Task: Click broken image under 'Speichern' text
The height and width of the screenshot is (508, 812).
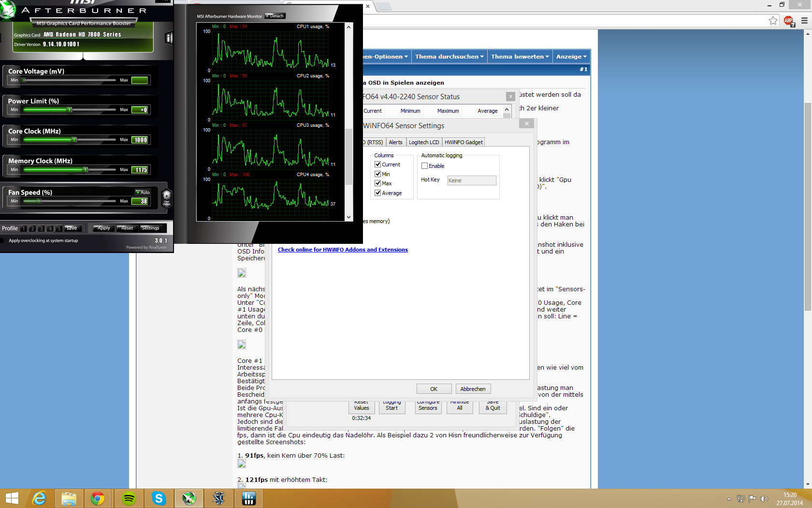Action: tap(242, 273)
